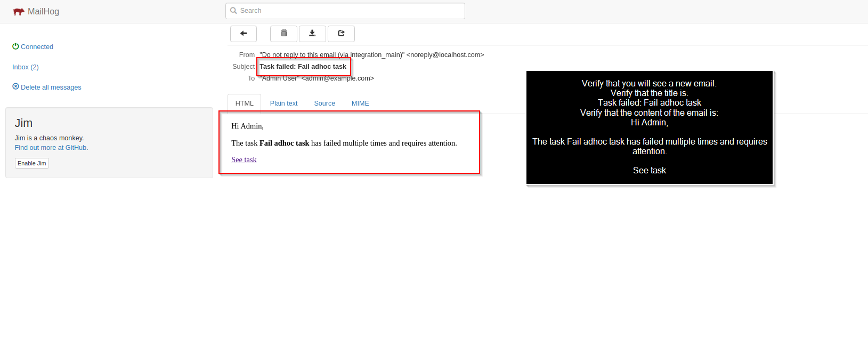Select Delete all messages link
The image size is (868, 359).
point(51,87)
